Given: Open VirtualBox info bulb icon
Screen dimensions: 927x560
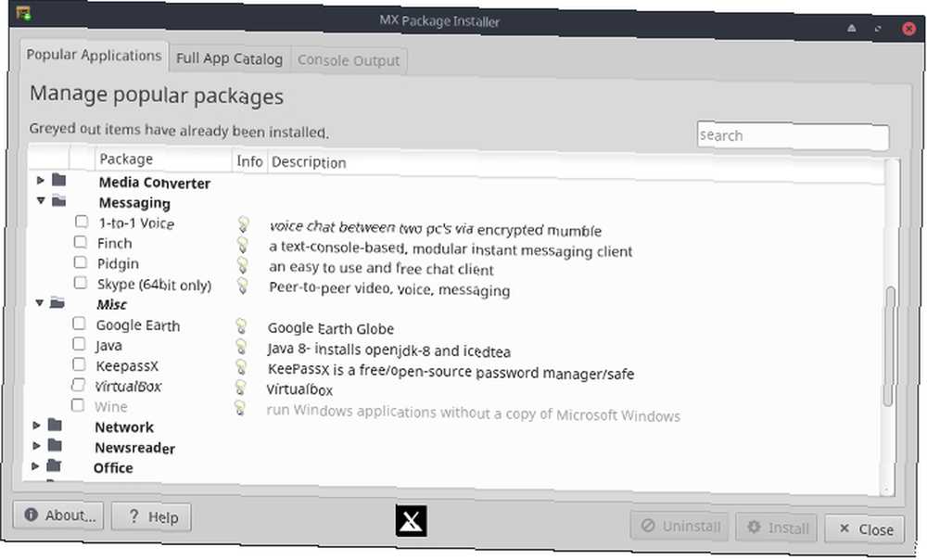Looking at the screenshot, I should pyautogui.click(x=241, y=388).
